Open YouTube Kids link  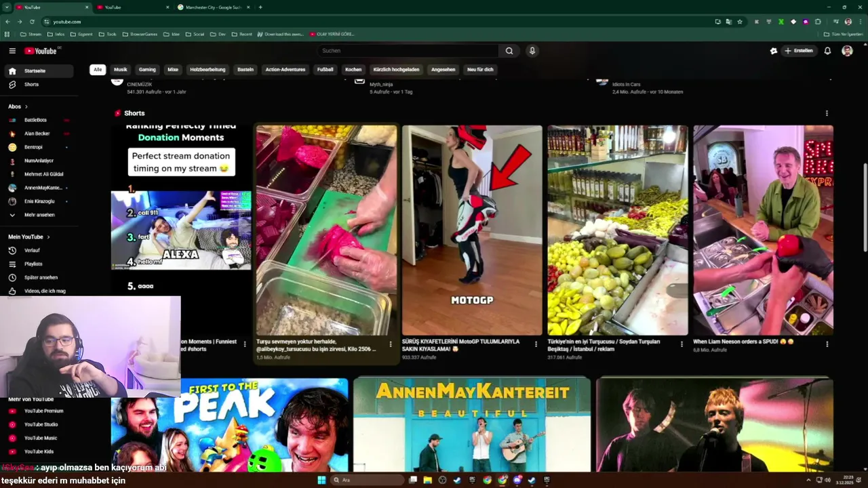(x=39, y=451)
